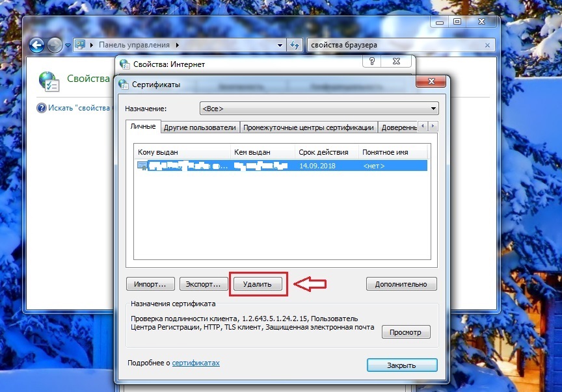Screen dimensions: 562x392
Task: Switch to the Другие пользователи tab
Action: tap(200, 127)
